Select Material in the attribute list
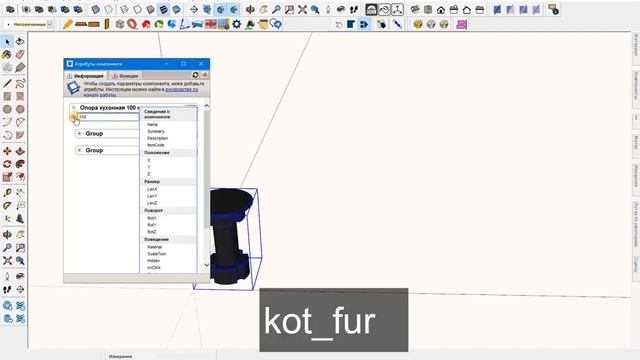640x360 pixels. (x=154, y=247)
